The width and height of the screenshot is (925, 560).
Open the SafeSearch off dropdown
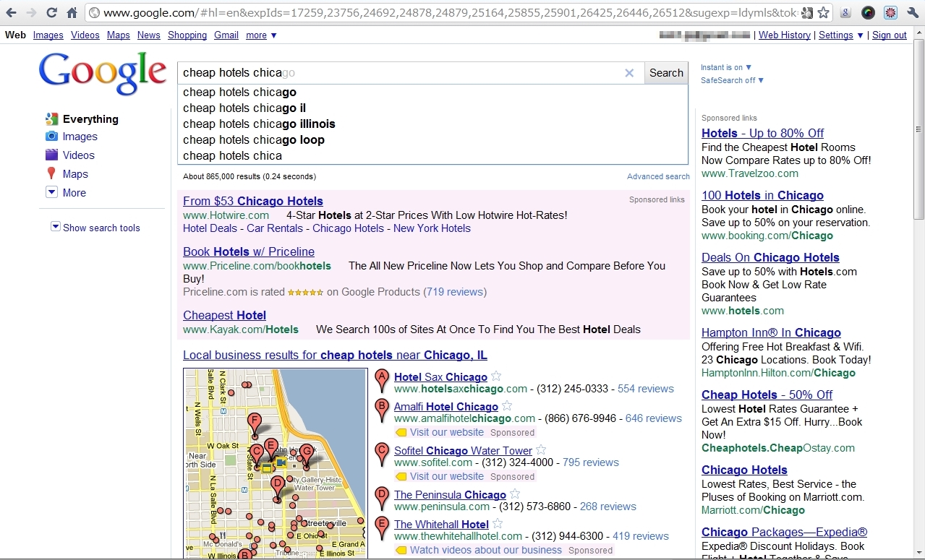coord(732,80)
